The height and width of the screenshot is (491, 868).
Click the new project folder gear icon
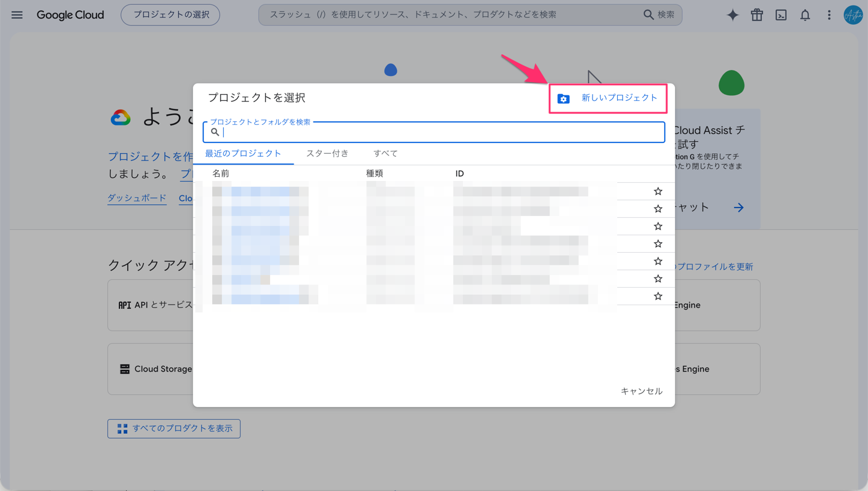tap(564, 98)
